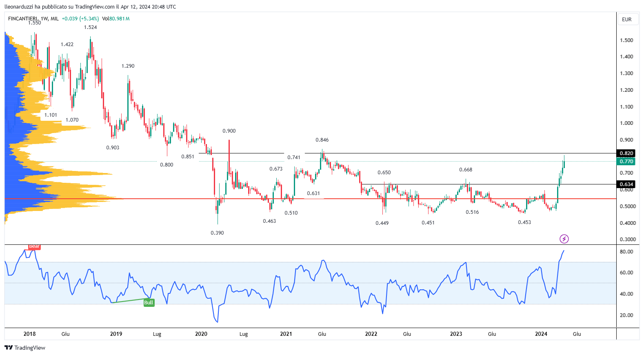Image resolution: width=644 pixels, height=355 pixels.
Task: Click the publication header text at top
Action: (90, 7)
